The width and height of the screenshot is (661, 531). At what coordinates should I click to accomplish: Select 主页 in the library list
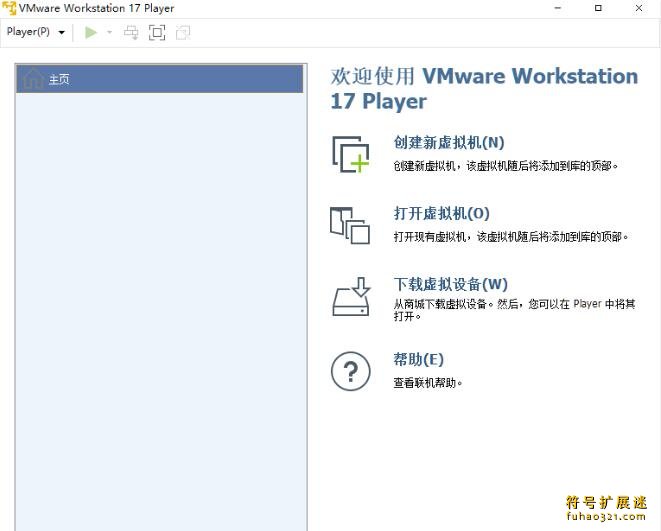(x=159, y=79)
